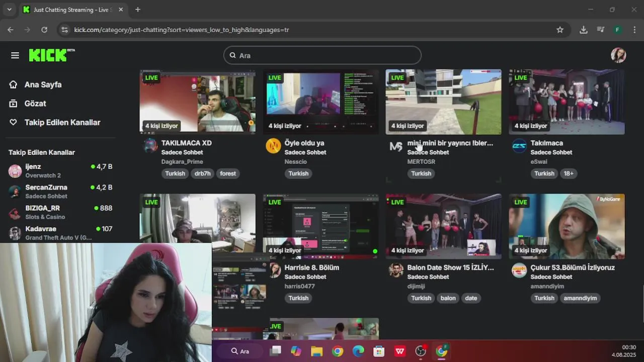
Task: Open OBS Studio from taskbar
Action: [x=421, y=351]
